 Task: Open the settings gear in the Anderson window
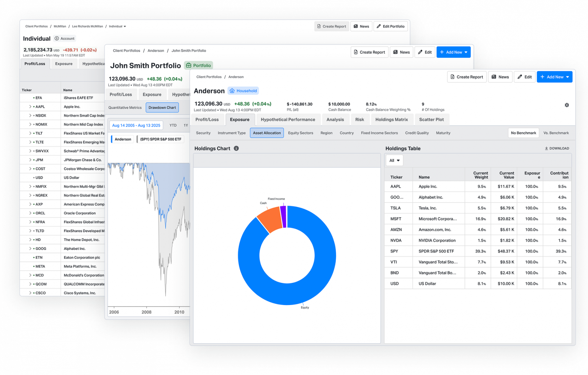coord(567,105)
